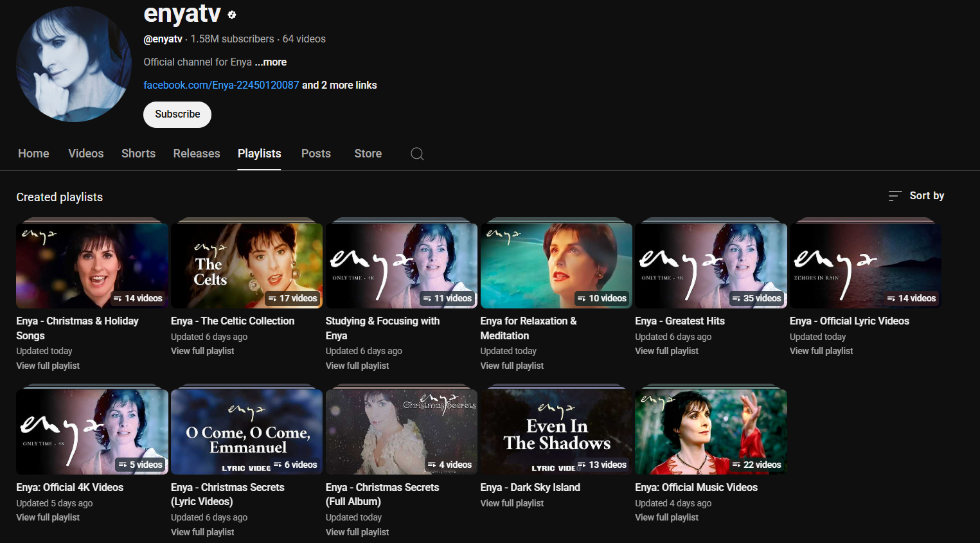Click title 'Enya - The Celtic Collection'
Image resolution: width=980 pixels, height=543 pixels.
pos(233,321)
